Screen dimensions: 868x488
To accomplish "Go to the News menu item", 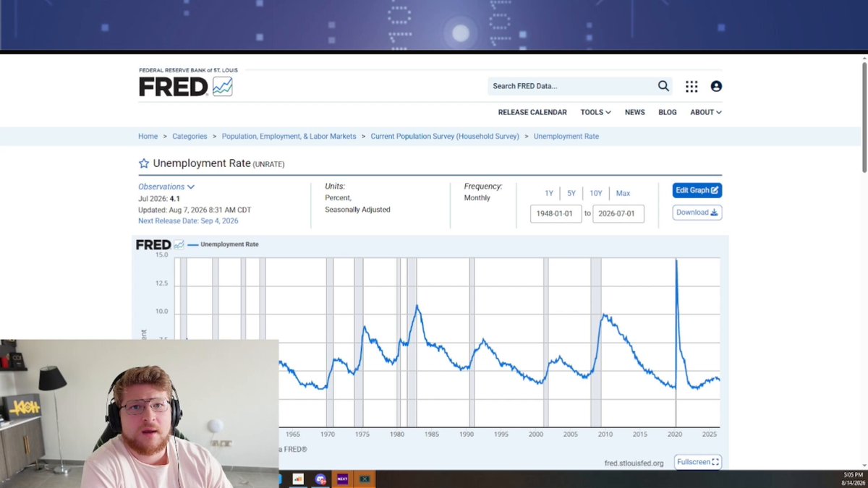I will tap(634, 112).
